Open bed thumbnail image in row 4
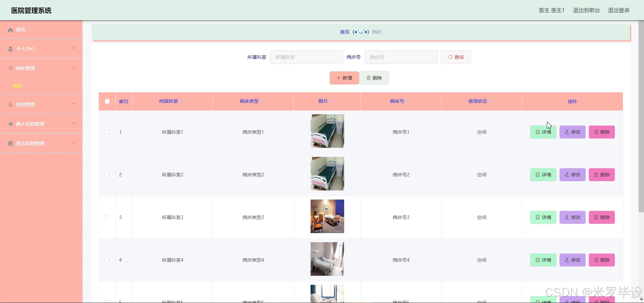 point(327,259)
